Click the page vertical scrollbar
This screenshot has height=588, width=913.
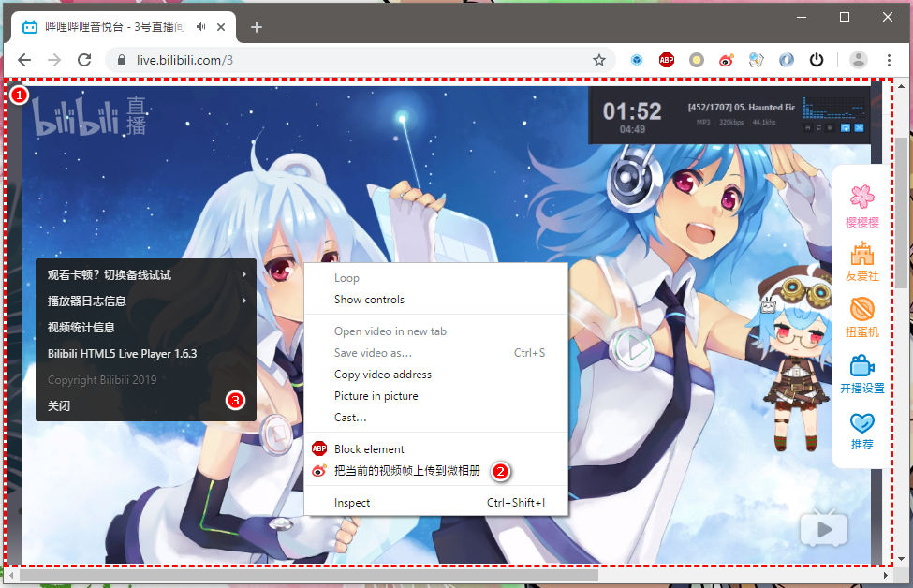(902, 213)
